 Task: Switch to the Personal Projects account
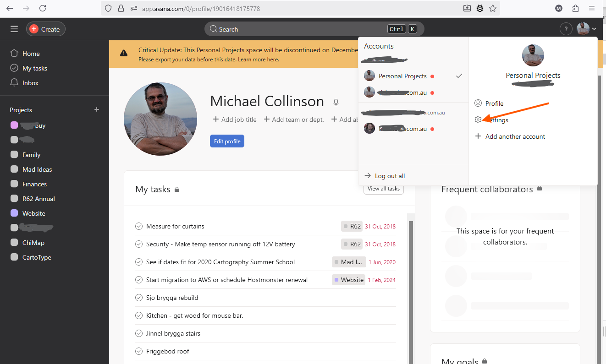413,76
